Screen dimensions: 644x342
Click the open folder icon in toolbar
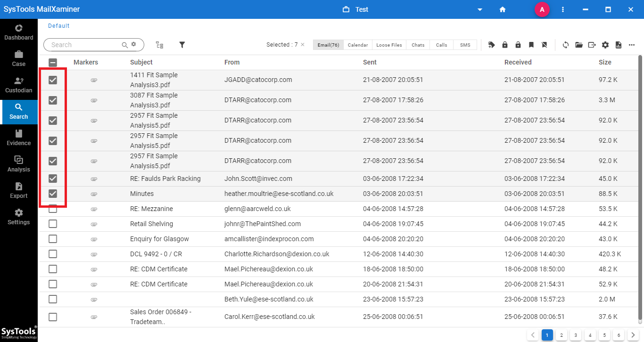[x=579, y=45]
